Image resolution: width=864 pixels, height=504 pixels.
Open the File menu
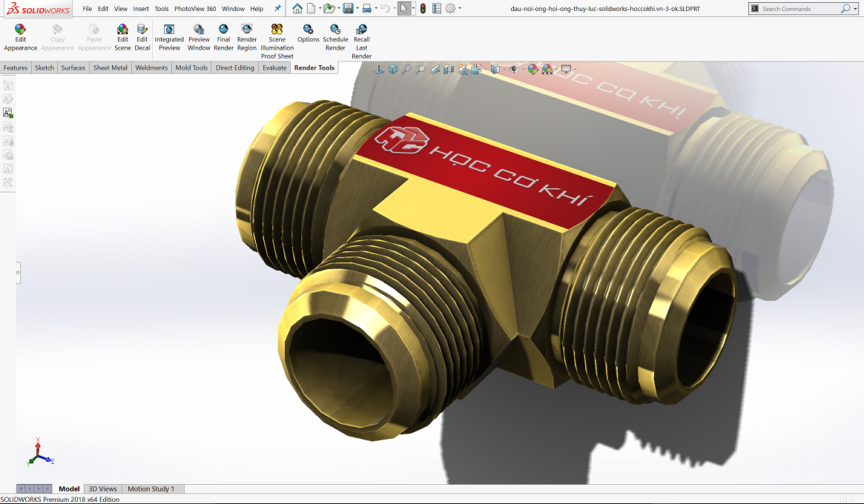(x=87, y=9)
